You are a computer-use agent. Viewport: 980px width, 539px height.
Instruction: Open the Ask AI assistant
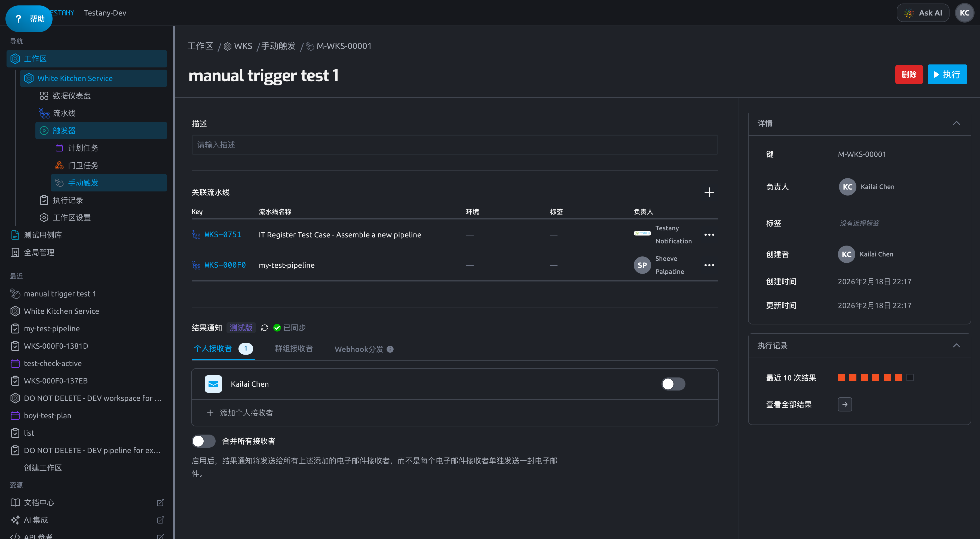(x=923, y=13)
